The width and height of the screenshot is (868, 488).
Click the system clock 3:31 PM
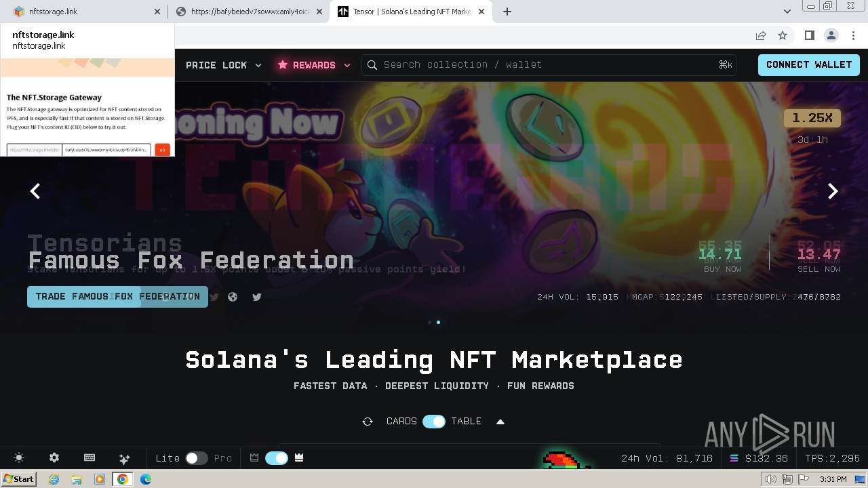pyautogui.click(x=833, y=479)
